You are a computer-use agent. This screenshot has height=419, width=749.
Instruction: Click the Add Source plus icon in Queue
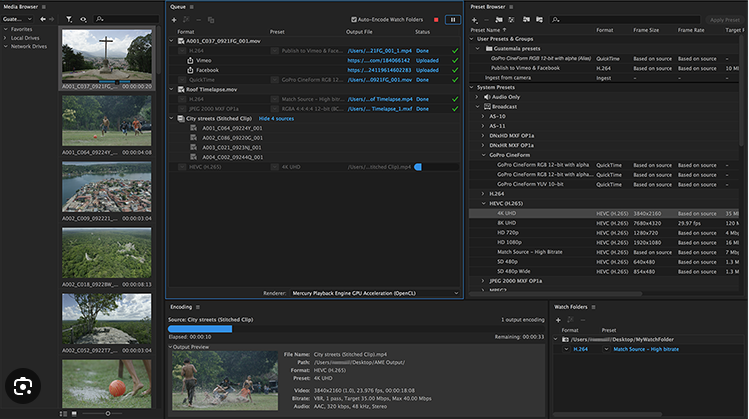click(176, 19)
